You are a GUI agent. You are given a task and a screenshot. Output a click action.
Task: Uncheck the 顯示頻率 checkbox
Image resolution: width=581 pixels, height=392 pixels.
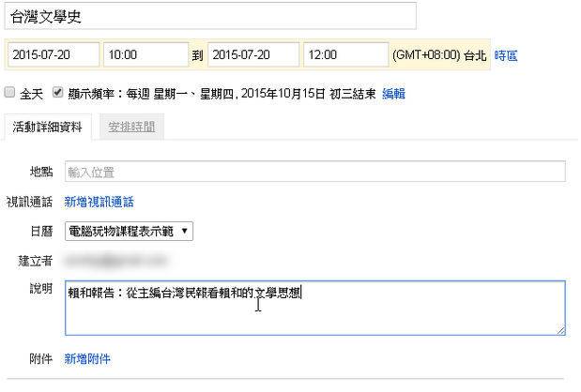click(58, 94)
